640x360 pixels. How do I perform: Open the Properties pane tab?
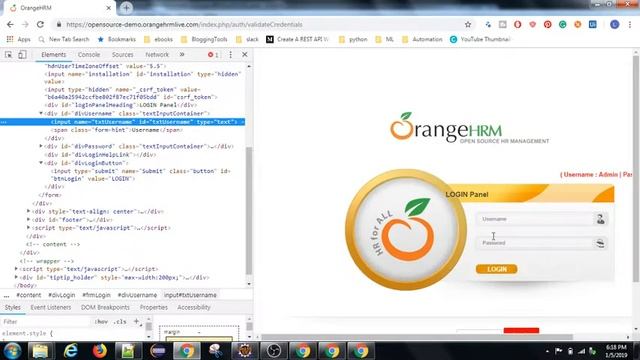point(153,307)
